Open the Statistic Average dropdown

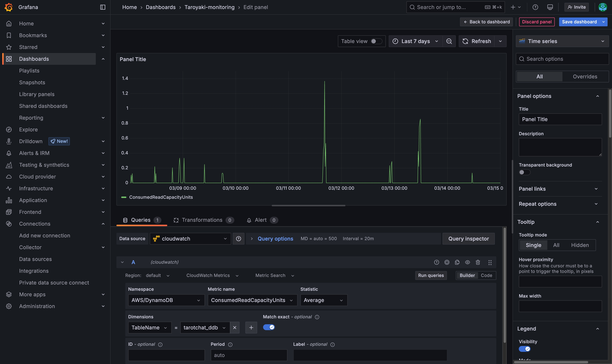pyautogui.click(x=323, y=300)
